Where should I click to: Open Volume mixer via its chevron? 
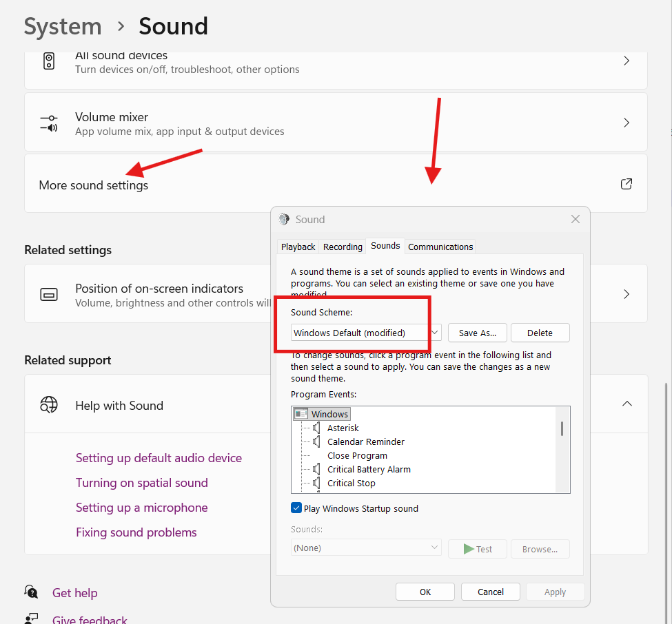626,123
